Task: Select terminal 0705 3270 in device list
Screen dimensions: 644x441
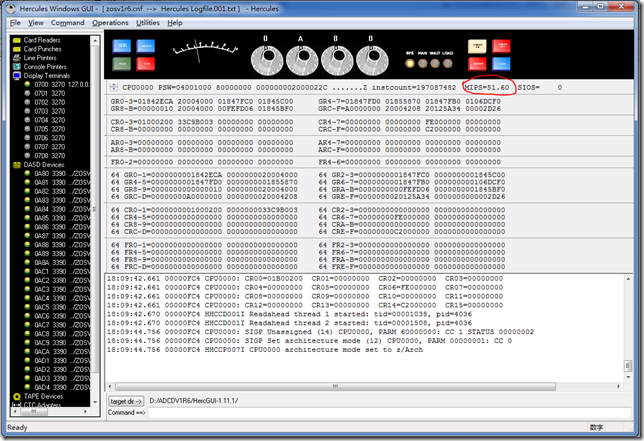Action: point(50,129)
